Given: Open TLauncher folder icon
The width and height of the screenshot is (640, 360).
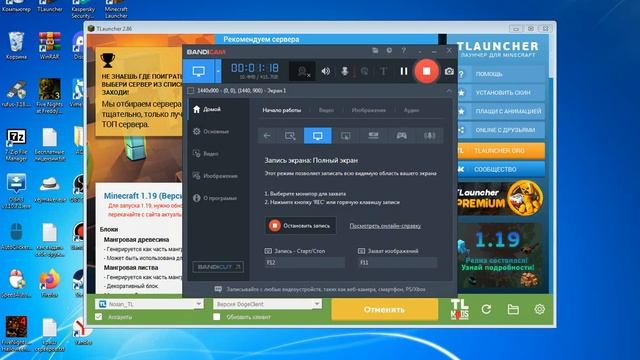Looking at the screenshot, I should click(x=513, y=309).
